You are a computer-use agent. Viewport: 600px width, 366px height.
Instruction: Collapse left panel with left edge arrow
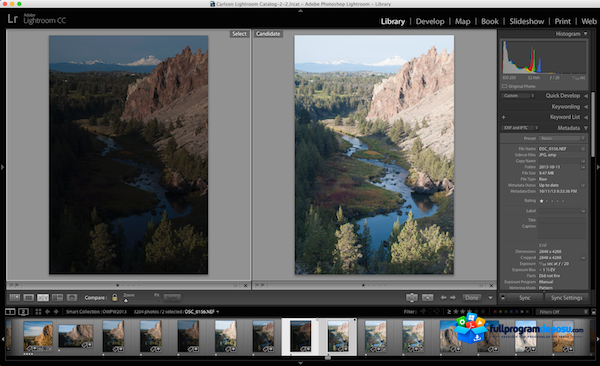tap(2, 167)
